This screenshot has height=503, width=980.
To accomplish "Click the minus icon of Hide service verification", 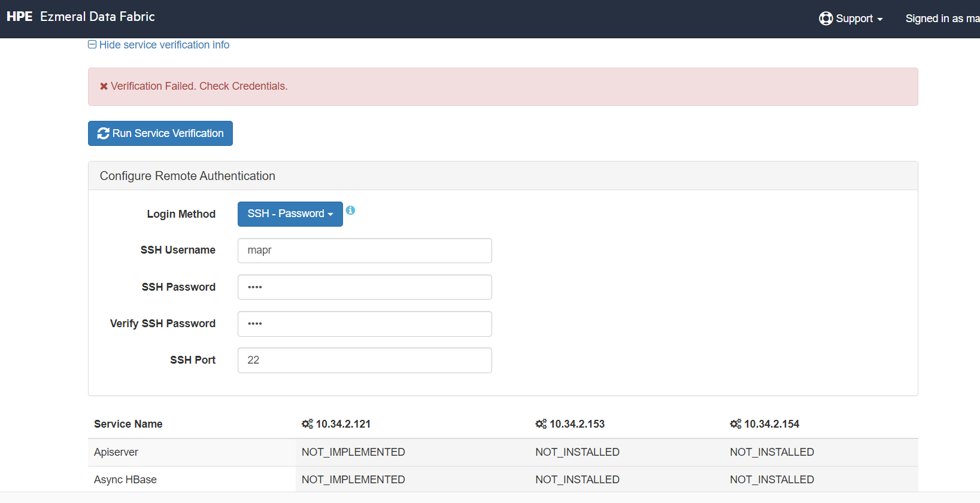I will pyautogui.click(x=92, y=44).
